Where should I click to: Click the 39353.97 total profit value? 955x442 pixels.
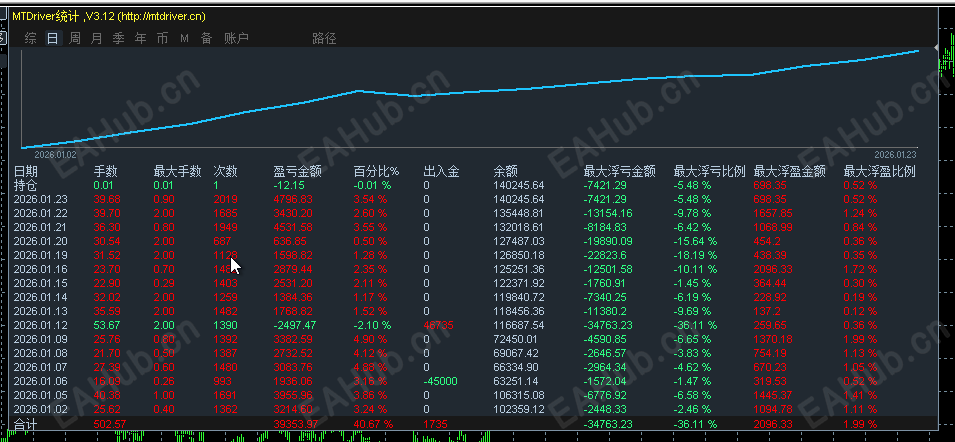click(x=296, y=424)
